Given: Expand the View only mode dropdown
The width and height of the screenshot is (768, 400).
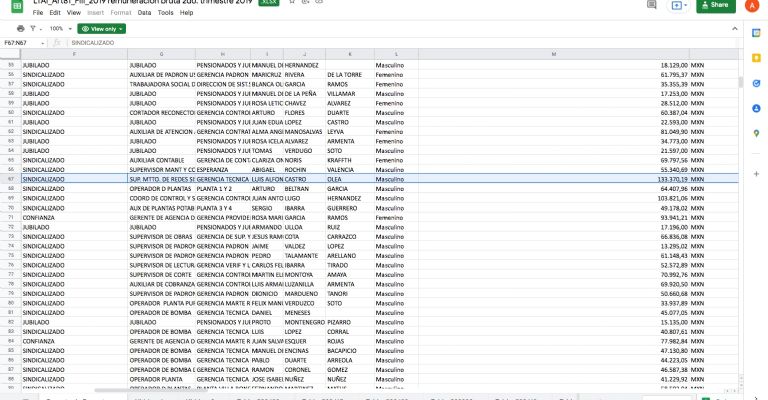Looking at the screenshot, I should pyautogui.click(x=104, y=28).
